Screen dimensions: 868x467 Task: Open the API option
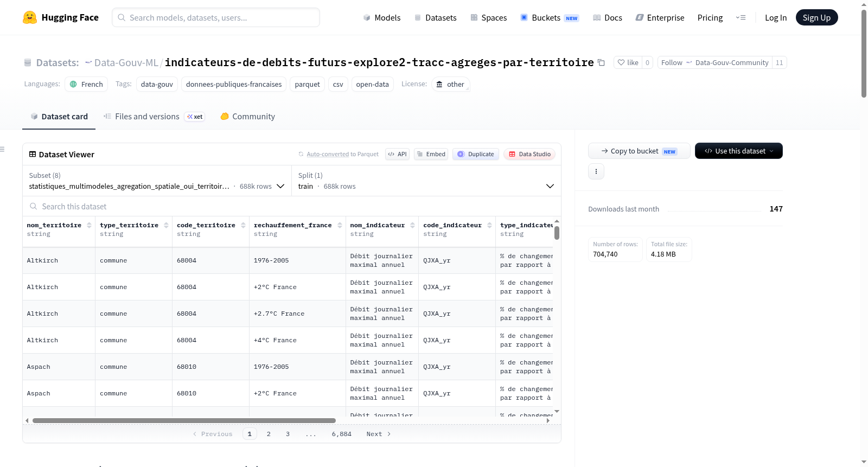397,154
